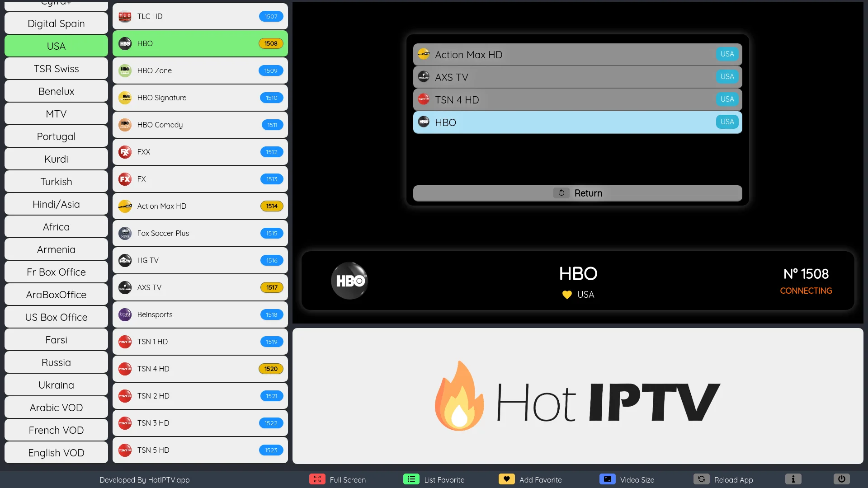Viewport: 868px width, 488px height.
Task: Click the Beinsports channel logo
Action: pos(124,314)
